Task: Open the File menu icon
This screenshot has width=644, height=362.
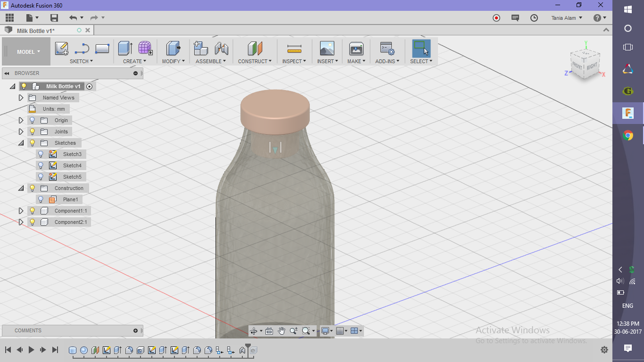Action: pyautogui.click(x=31, y=18)
